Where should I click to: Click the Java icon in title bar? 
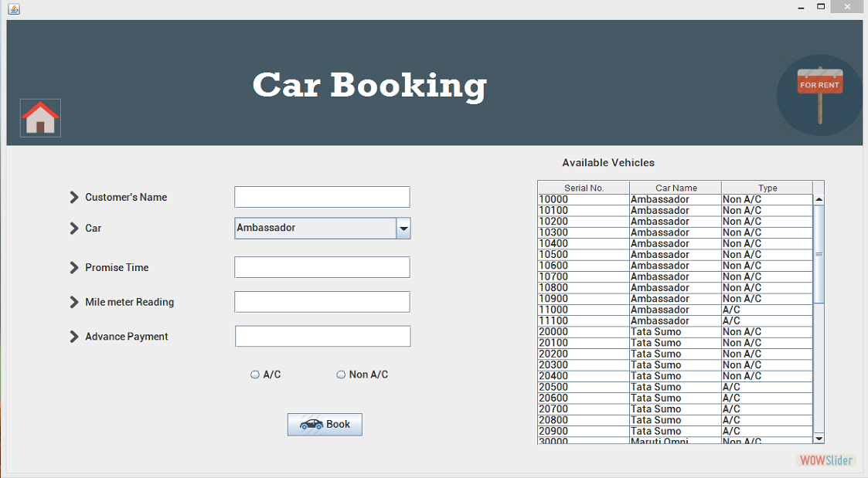pos(14,8)
